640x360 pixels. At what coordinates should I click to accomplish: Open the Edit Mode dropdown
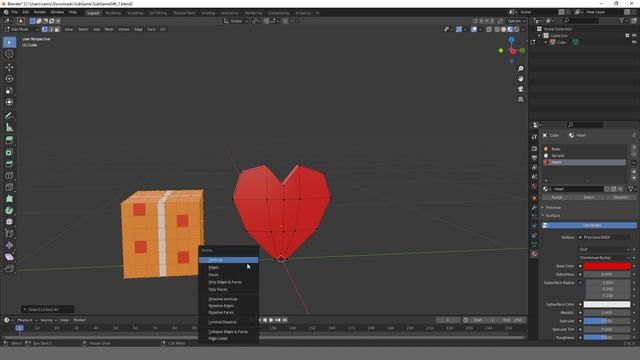point(22,29)
